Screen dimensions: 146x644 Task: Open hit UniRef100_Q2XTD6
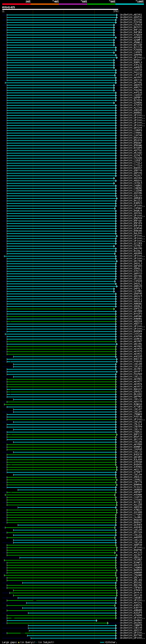[131, 20]
